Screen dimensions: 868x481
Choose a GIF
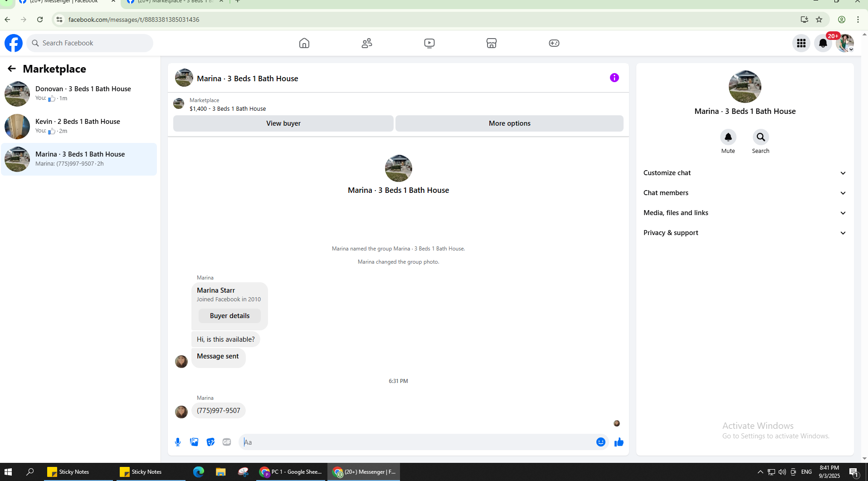pyautogui.click(x=227, y=442)
